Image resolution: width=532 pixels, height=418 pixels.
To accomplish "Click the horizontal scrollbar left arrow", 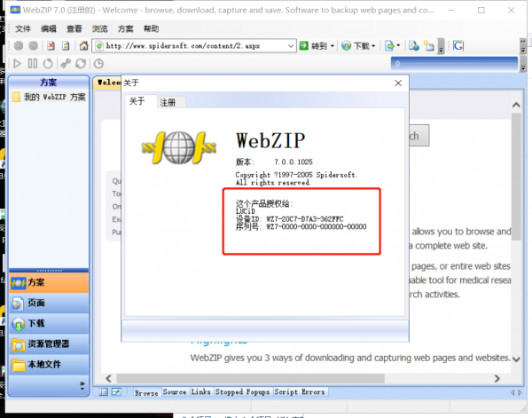I will tap(108, 378).
